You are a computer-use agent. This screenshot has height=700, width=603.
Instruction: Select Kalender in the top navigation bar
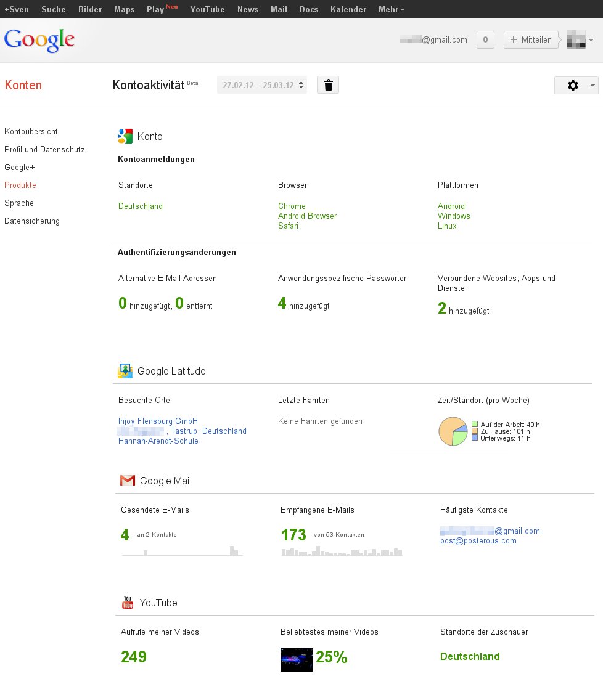point(348,9)
